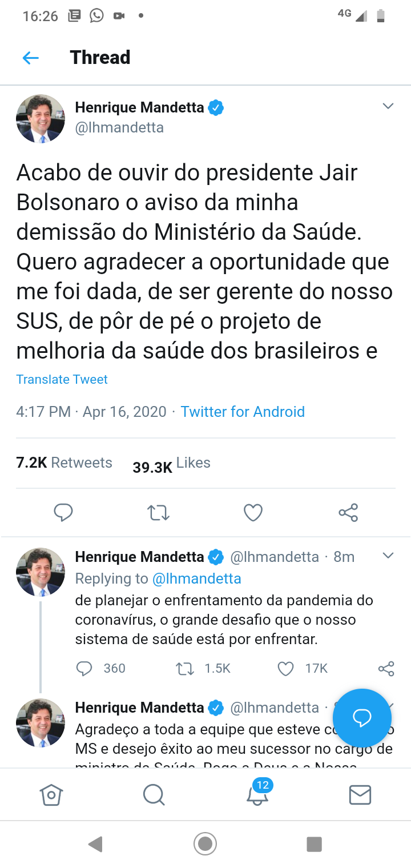The image size is (411, 868).
Task: Go back using the arrow in Thread header
Action: pos(30,57)
